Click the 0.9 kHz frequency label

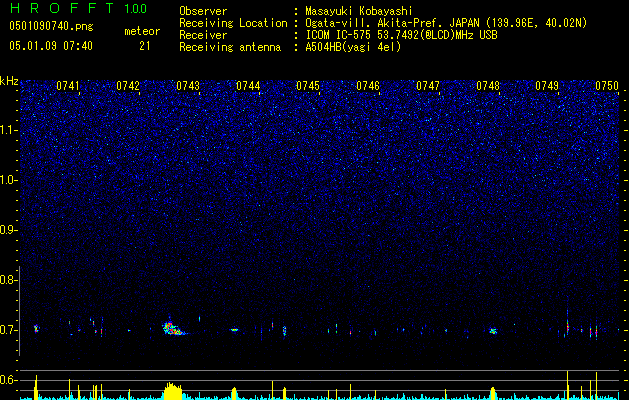[x=9, y=230]
